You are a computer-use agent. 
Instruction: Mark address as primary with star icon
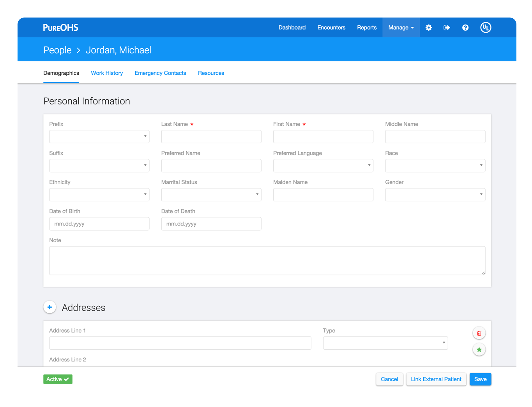point(479,350)
